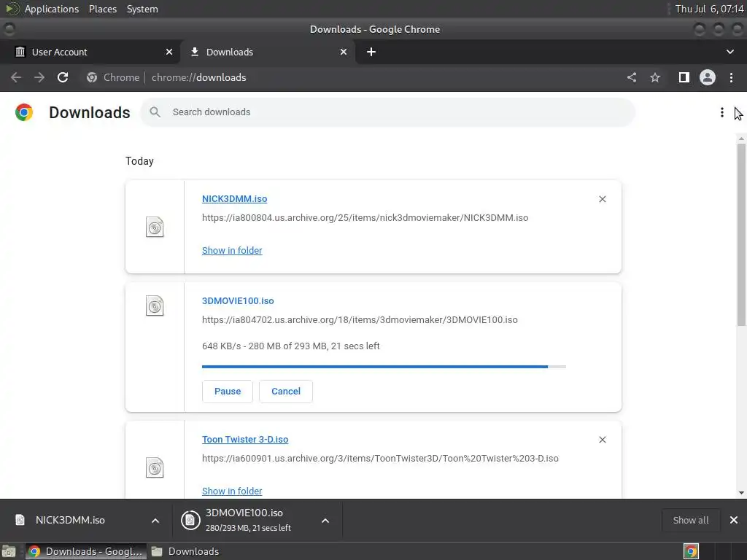
Task: Click the page vertical scrollbar thumb
Action: (741, 234)
